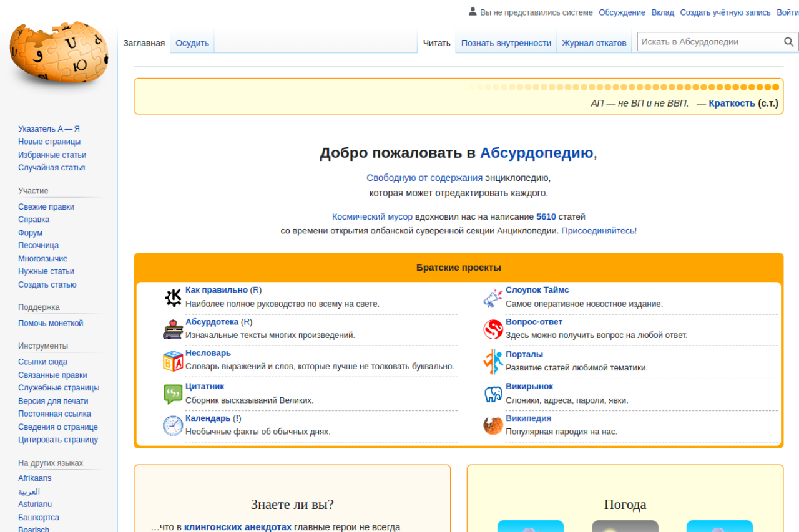Click the KDE gear icon beside Как правильно

coord(173,297)
